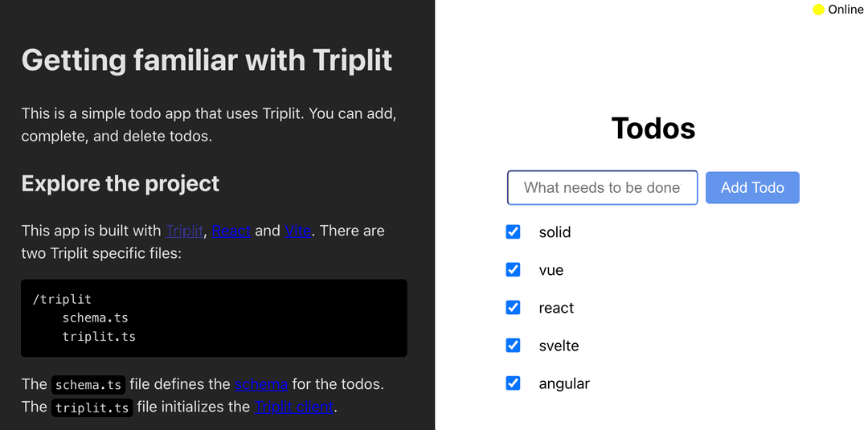Uncheck the solid todo checkbox
This screenshot has width=868, height=430.
tap(513, 231)
